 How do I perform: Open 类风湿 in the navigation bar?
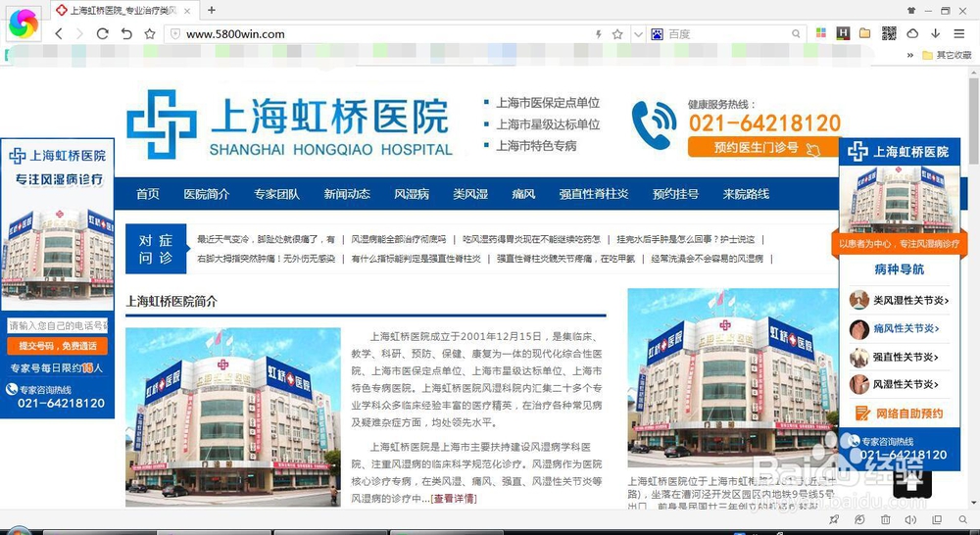tap(470, 194)
